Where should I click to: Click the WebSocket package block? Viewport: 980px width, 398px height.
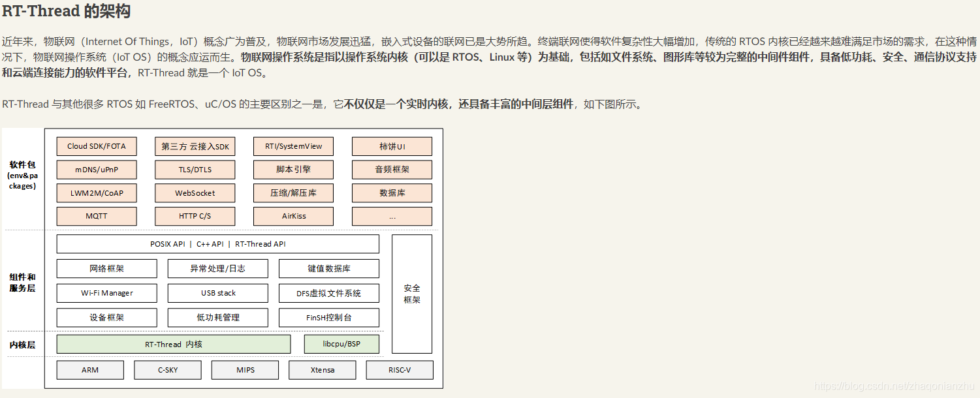pos(195,192)
